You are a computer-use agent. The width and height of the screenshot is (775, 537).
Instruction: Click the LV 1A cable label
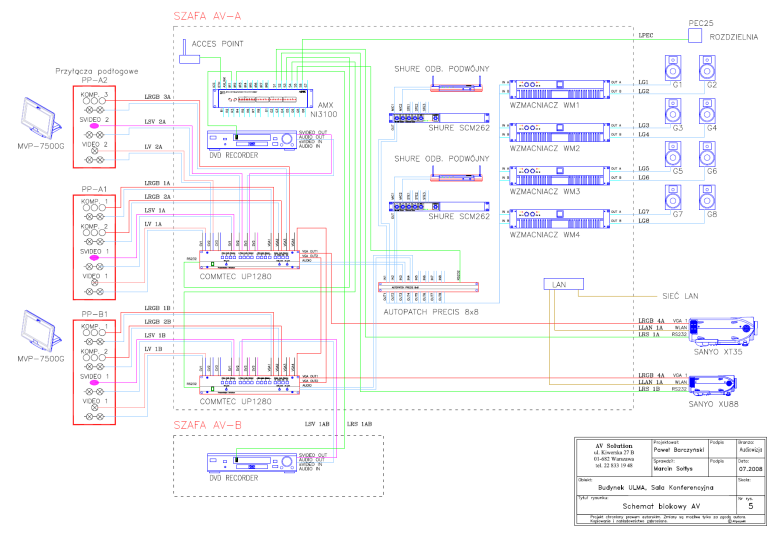click(x=153, y=224)
